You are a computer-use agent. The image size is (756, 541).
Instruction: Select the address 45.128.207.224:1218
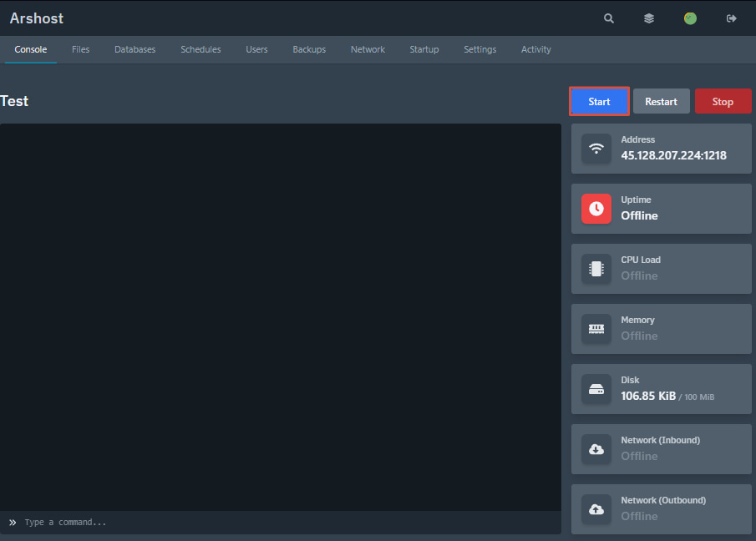click(x=673, y=155)
